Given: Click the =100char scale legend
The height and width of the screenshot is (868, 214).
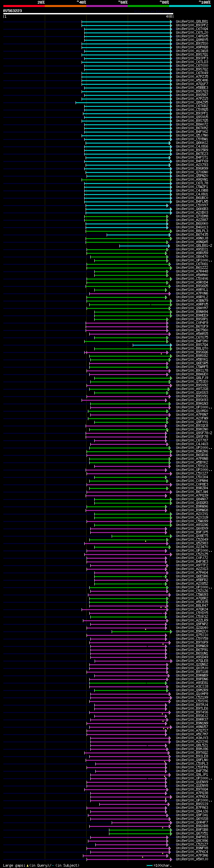Looking at the screenshot, I should pyautogui.click(x=159, y=865).
